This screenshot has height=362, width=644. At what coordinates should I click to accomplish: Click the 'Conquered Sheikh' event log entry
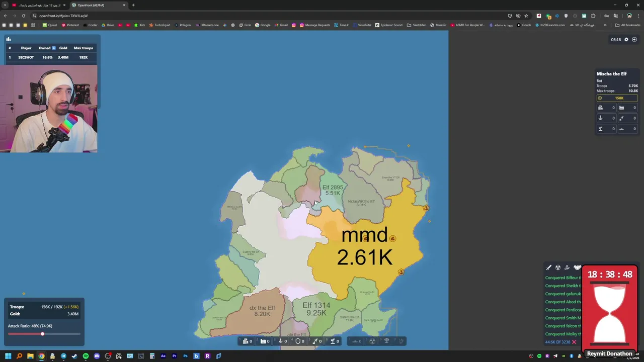(563, 286)
